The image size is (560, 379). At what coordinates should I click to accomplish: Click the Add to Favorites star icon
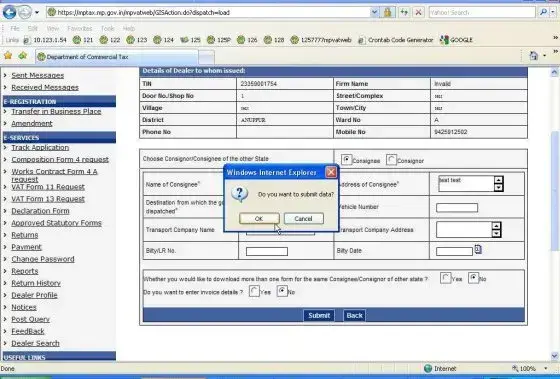[x=23, y=56]
